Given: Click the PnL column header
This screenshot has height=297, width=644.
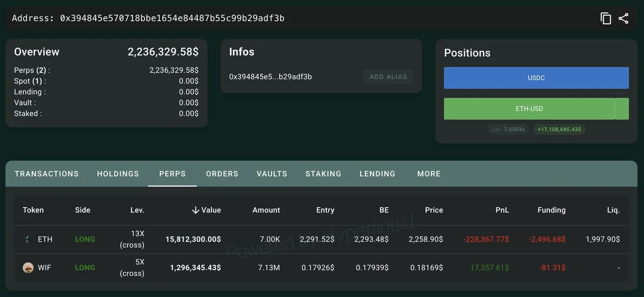Looking at the screenshot, I should click(x=502, y=210).
